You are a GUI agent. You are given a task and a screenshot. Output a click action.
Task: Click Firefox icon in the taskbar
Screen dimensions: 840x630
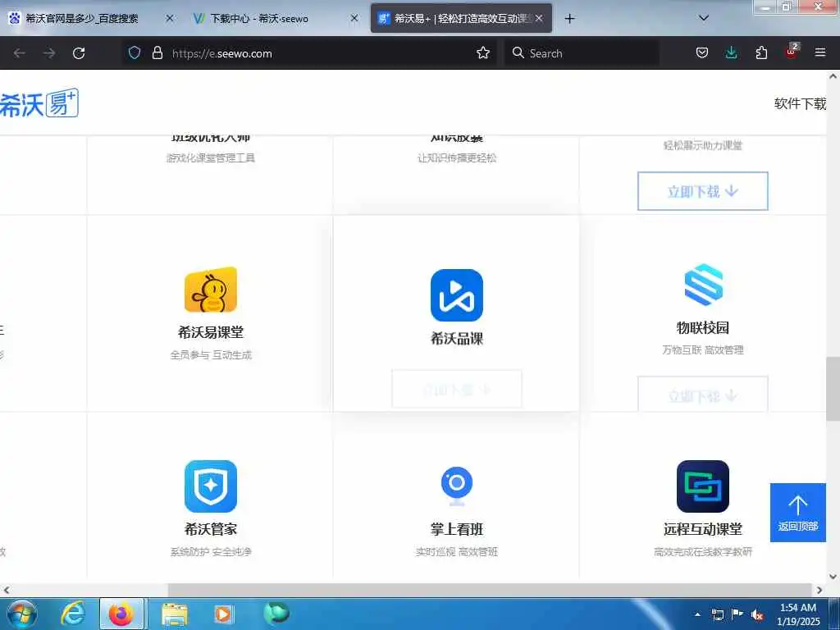click(121, 614)
